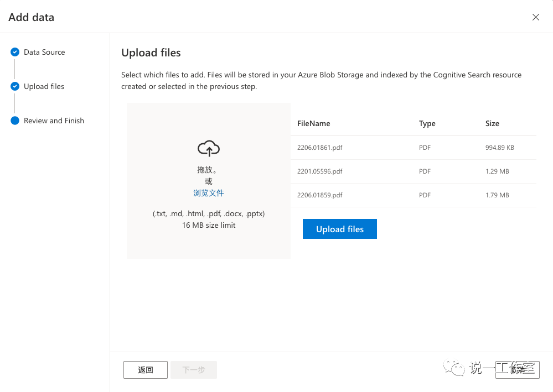Image resolution: width=553 pixels, height=392 pixels.
Task: Click the Upload files step checkmark icon
Action: pyautogui.click(x=15, y=86)
